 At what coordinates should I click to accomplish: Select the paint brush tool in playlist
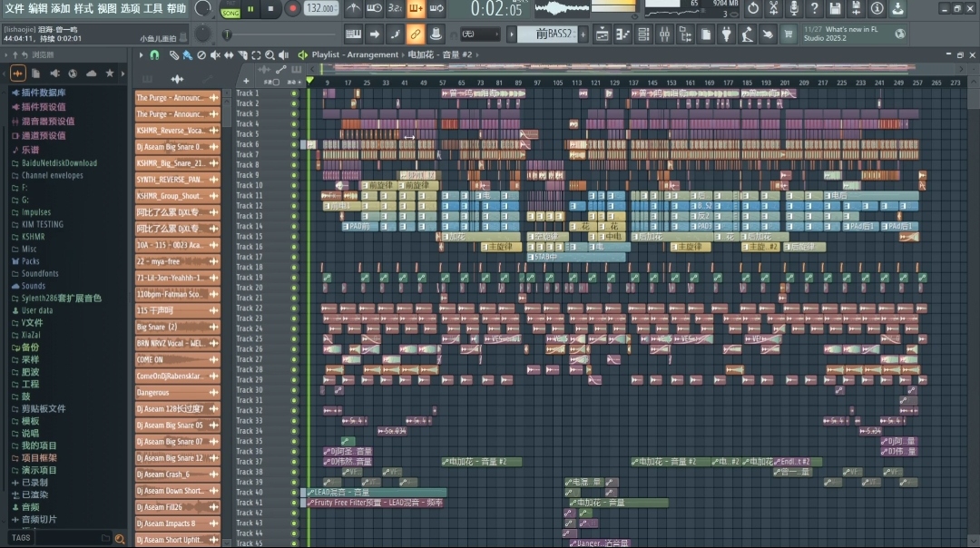pos(187,55)
